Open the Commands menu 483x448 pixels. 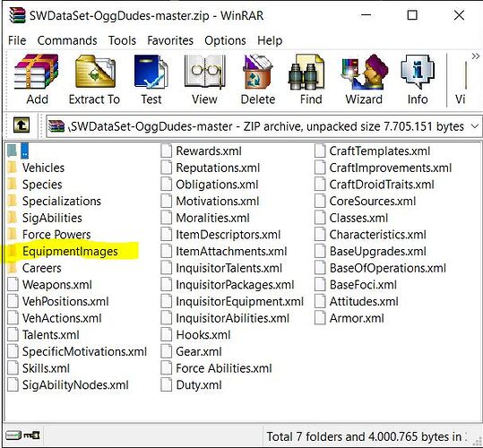coord(67,40)
